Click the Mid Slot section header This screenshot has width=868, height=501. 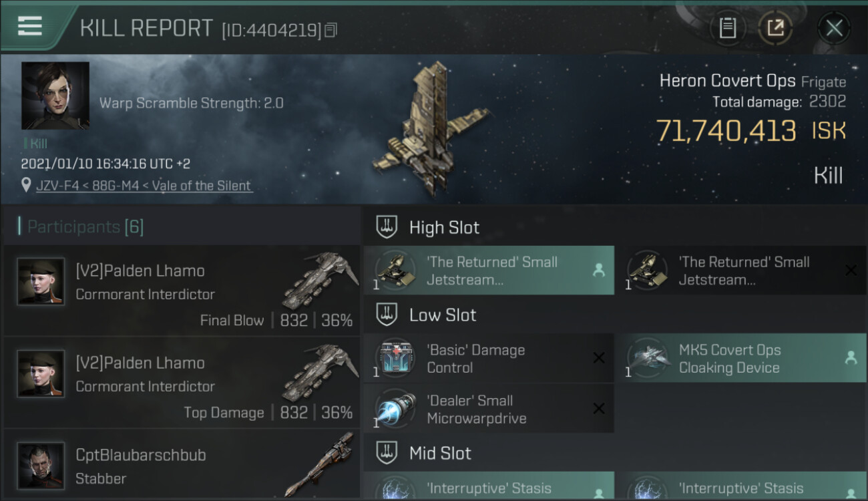pos(440,454)
